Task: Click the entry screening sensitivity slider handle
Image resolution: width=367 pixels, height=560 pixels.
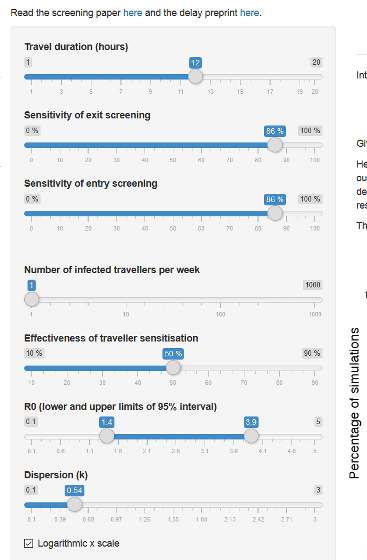Action: pyautogui.click(x=275, y=214)
